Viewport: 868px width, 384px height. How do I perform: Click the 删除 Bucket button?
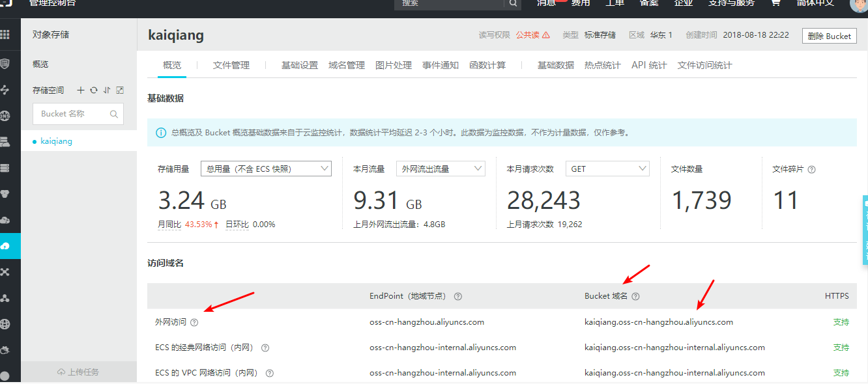[829, 36]
